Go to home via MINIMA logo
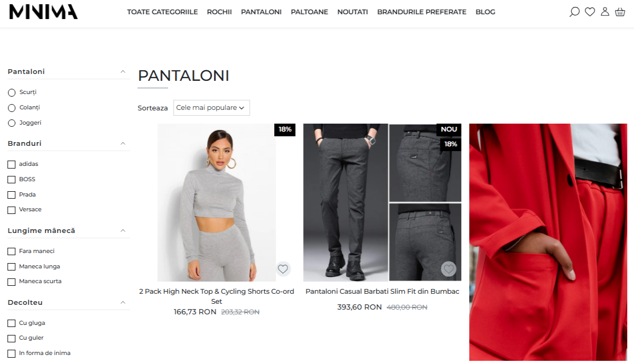The width and height of the screenshot is (634, 364). pyautogui.click(x=43, y=12)
